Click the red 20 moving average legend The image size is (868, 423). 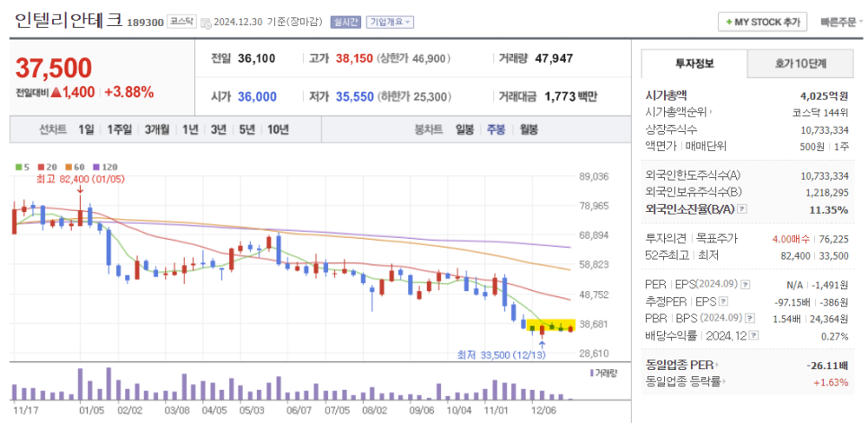point(46,166)
